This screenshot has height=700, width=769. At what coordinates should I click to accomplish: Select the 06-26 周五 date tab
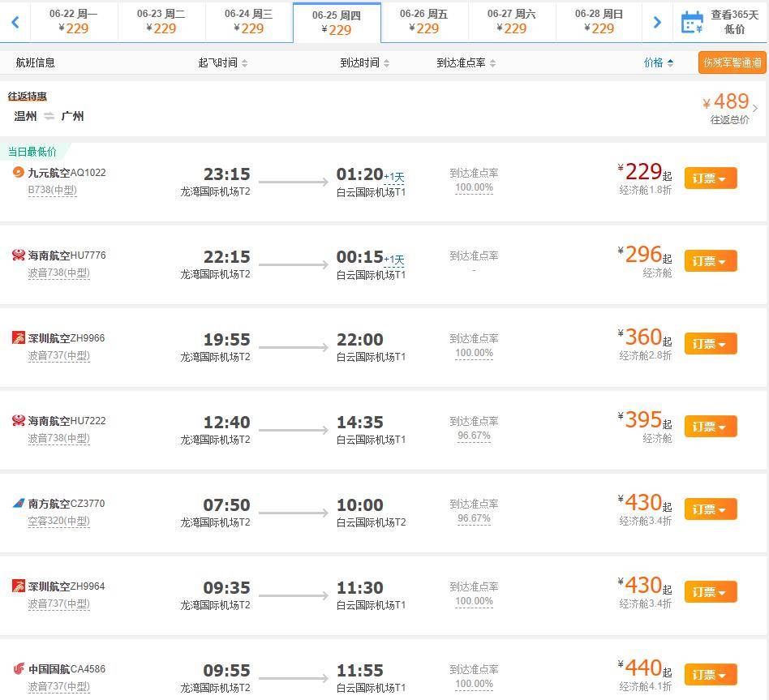tap(424, 22)
